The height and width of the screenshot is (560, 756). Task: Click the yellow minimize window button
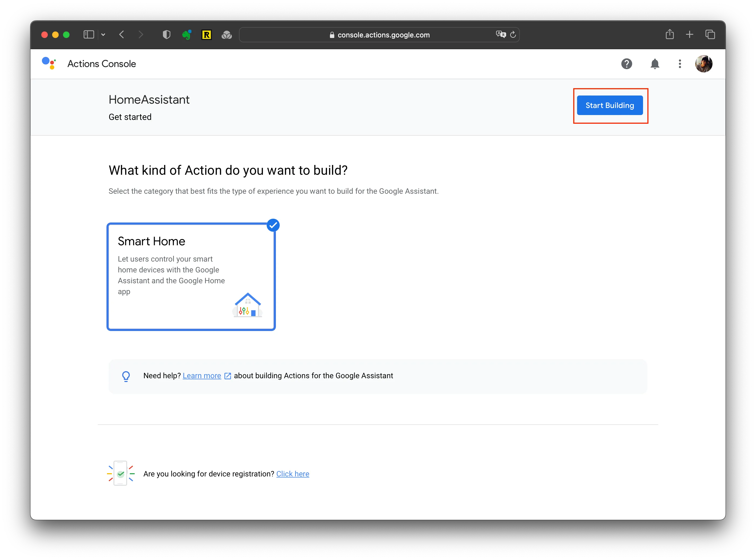(55, 34)
